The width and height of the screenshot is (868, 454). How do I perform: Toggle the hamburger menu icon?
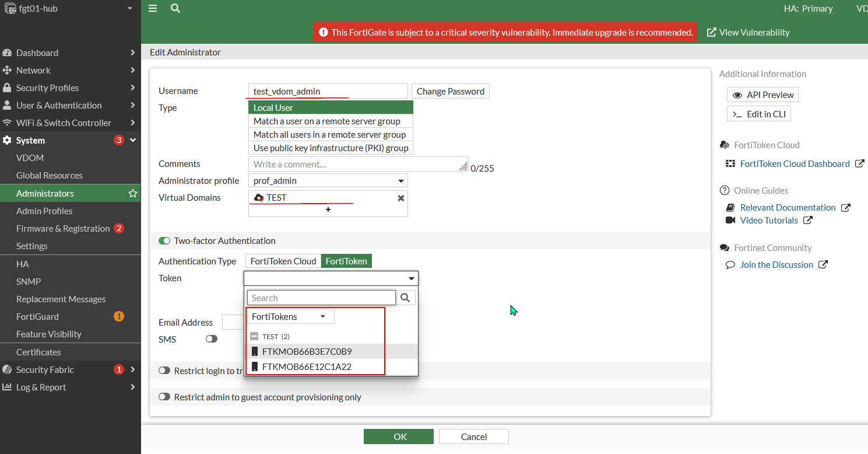click(x=153, y=8)
